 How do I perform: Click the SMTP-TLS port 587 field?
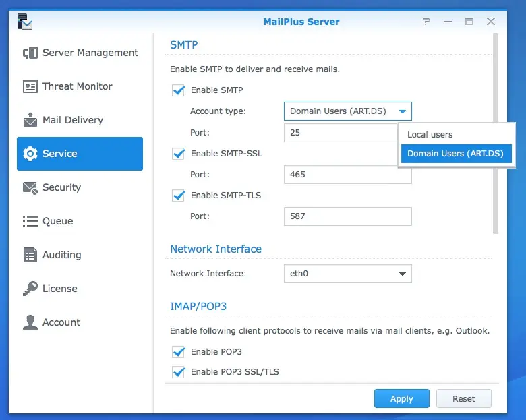[x=347, y=216]
